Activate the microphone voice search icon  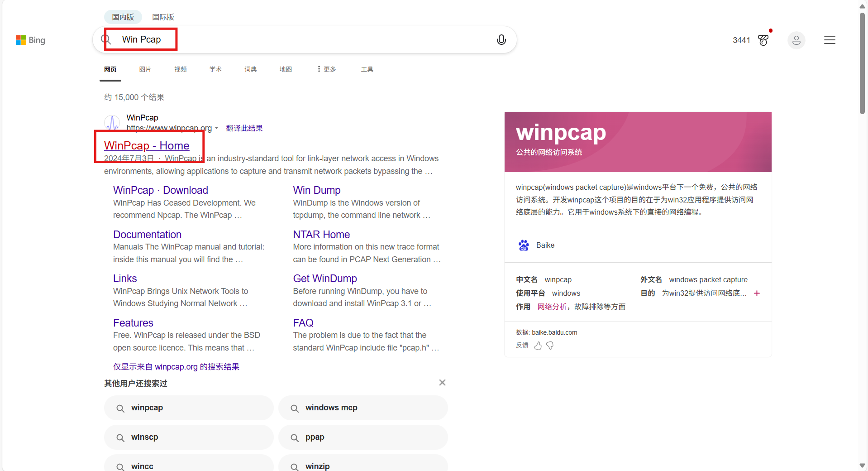click(501, 40)
